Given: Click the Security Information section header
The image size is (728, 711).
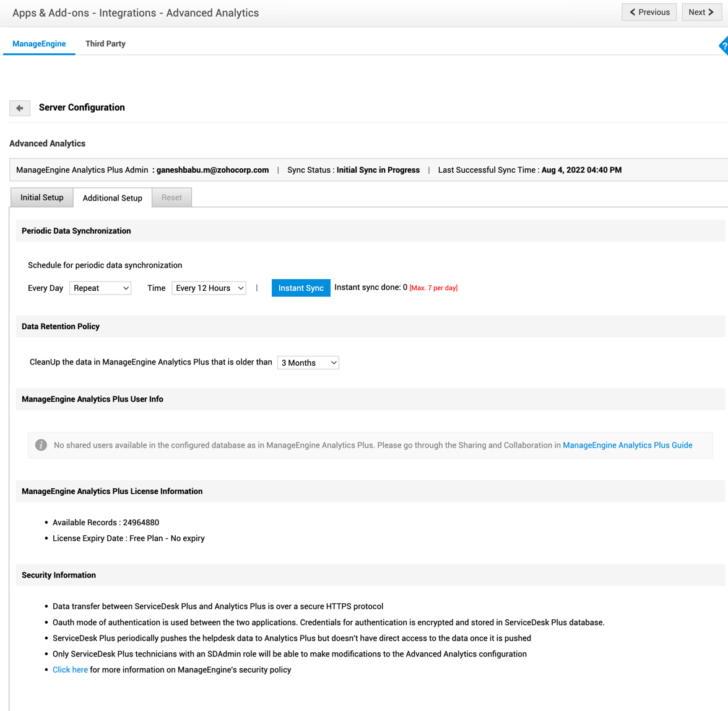Looking at the screenshot, I should click(59, 575).
